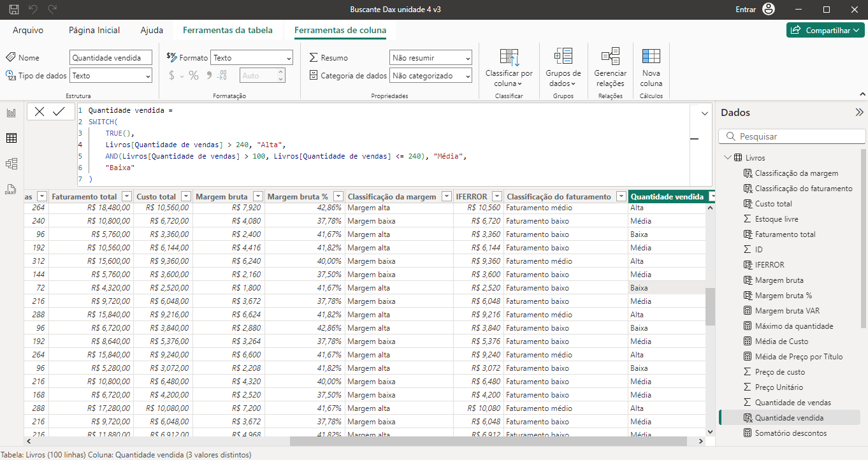
Task: Click line 4 of the DAX formula
Action: tap(196, 145)
